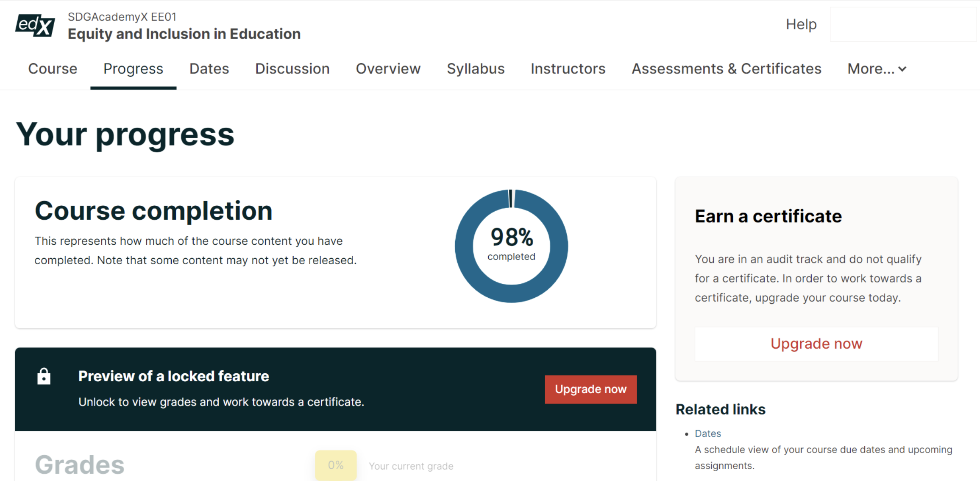Click the SDGAcademyX EE01 course code

point(122,17)
